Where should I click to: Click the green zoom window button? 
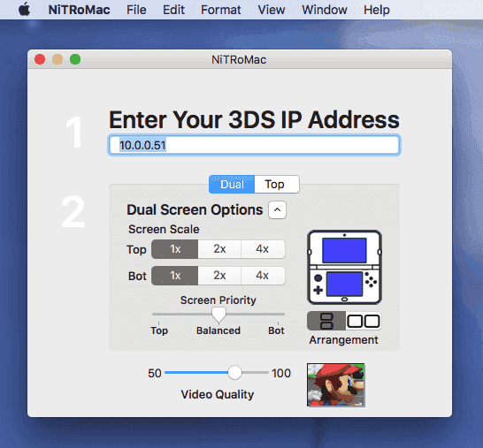(x=75, y=59)
